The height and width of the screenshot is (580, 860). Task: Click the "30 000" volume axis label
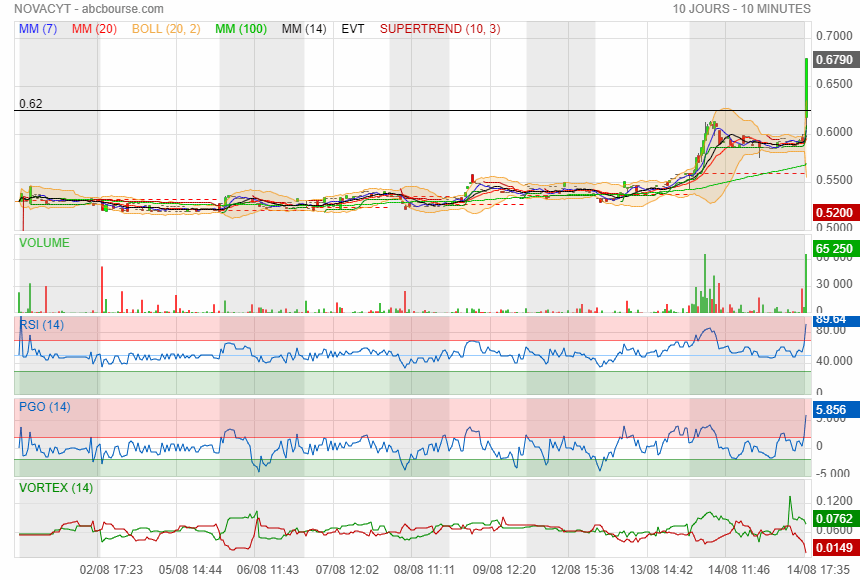834,284
